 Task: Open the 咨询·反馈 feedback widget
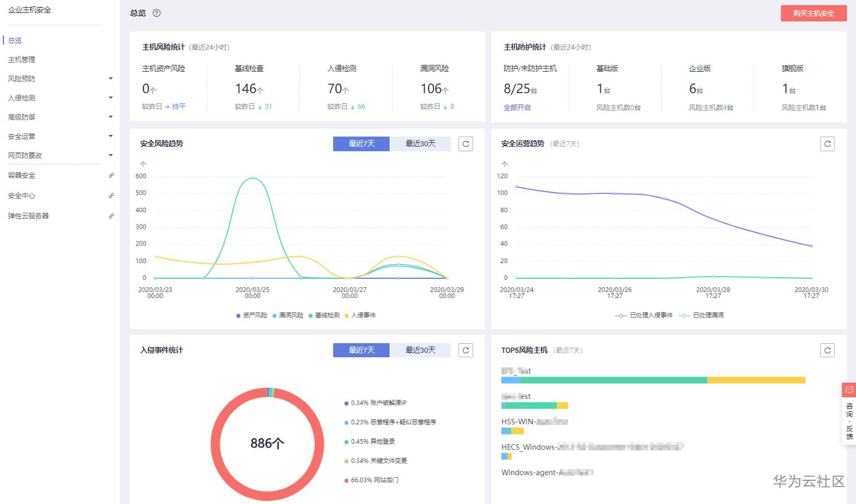point(849,414)
